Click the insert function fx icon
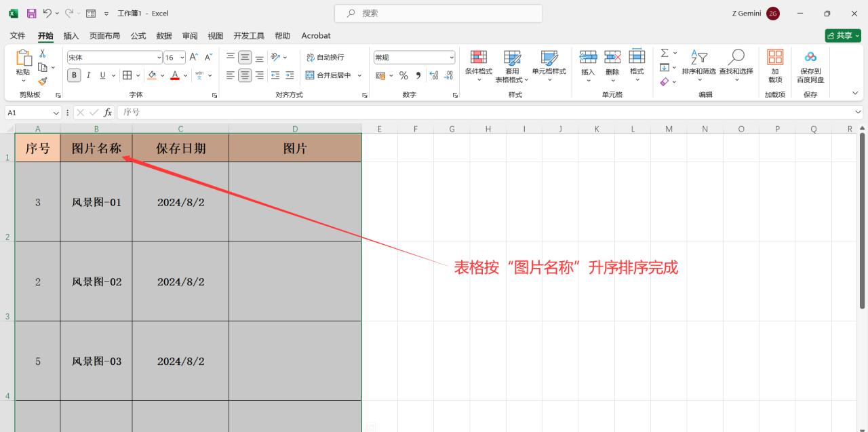Screen dimensions: 868x432 tap(108, 113)
